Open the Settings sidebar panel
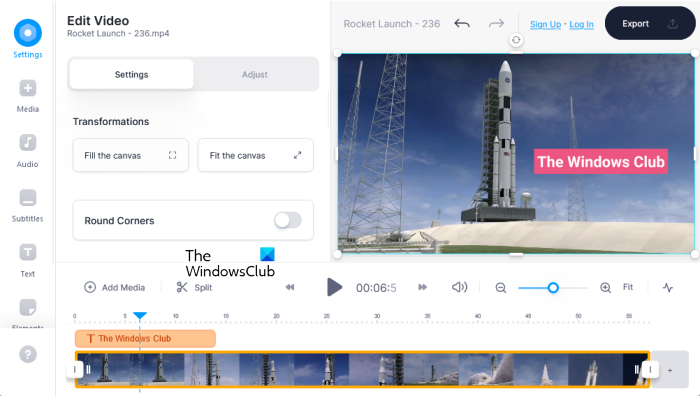700x396 pixels. 28,39
